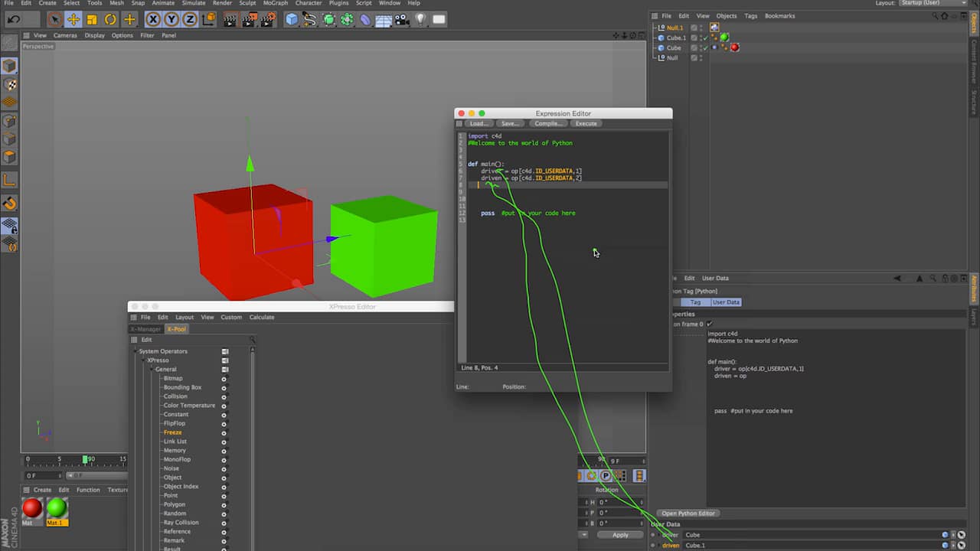Toggle layer box of Null object
The image size is (980, 551).
coord(694,57)
